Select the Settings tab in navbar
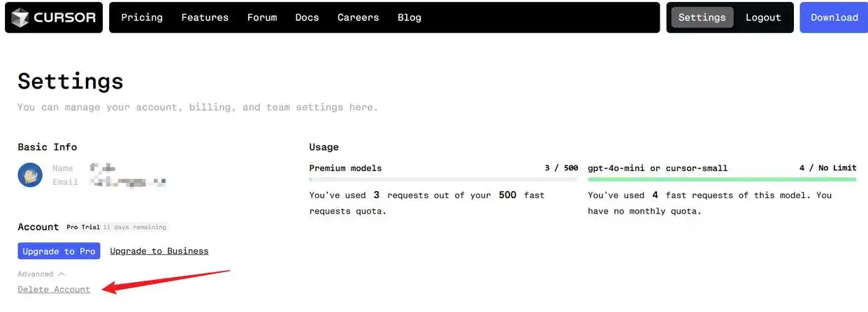 point(702,17)
